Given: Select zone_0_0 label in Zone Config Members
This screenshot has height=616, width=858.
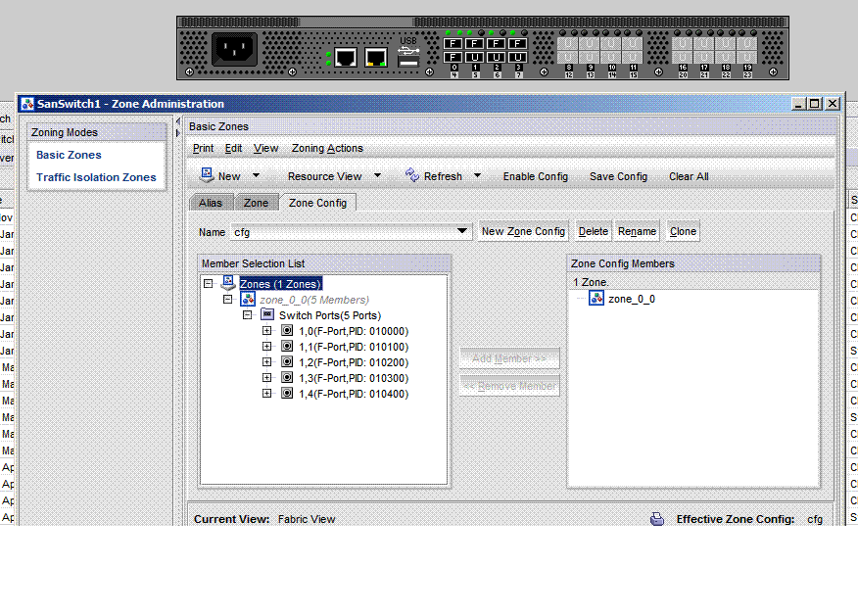Looking at the screenshot, I should [x=632, y=299].
